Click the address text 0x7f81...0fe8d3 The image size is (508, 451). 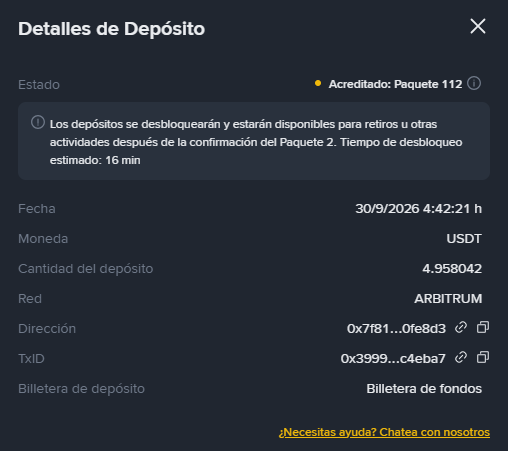(x=396, y=329)
